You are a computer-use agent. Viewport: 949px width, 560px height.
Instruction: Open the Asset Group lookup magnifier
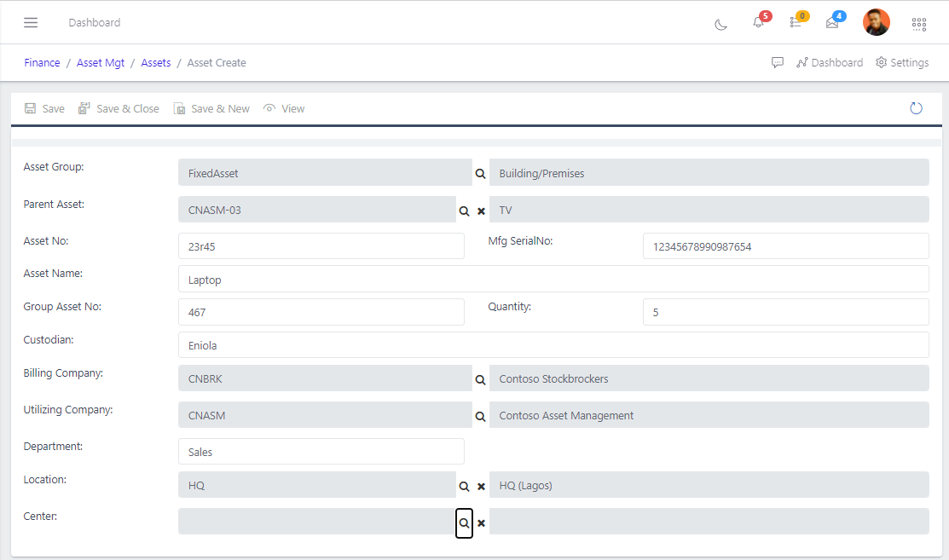point(480,172)
